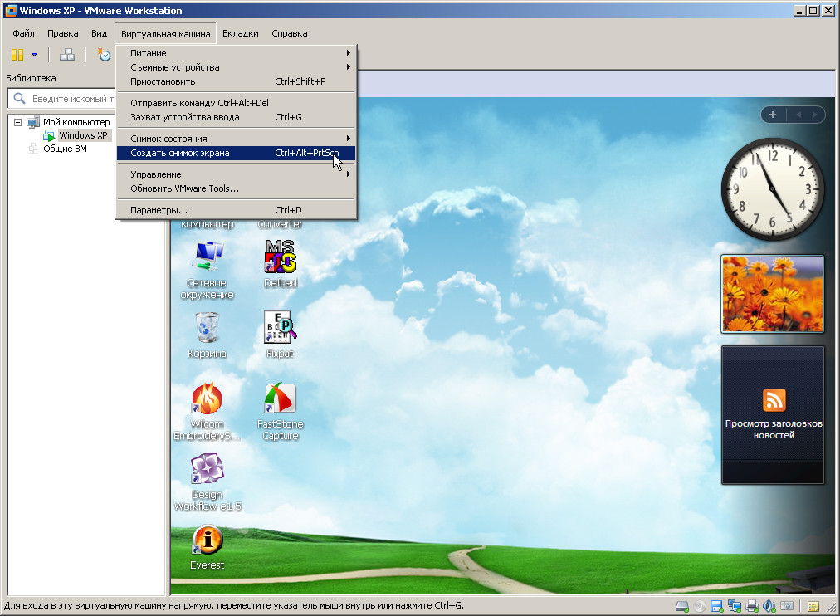Choose Обновить VMware Tools…

(x=236, y=188)
